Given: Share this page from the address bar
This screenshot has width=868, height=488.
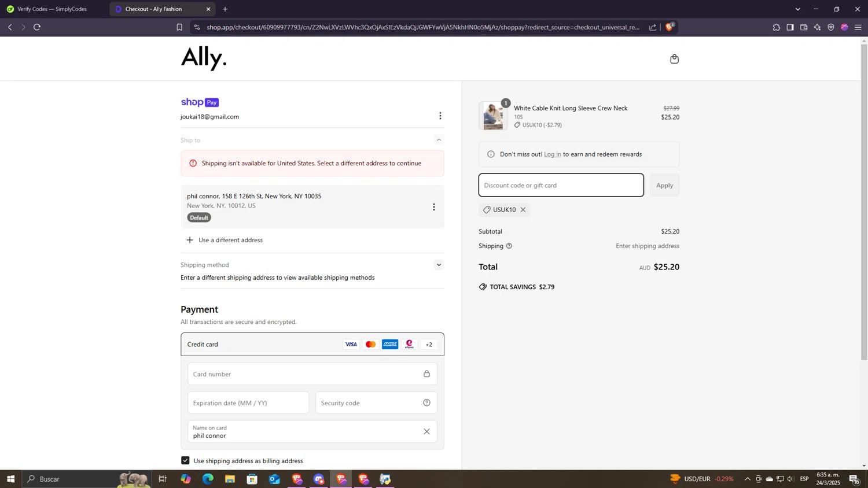Looking at the screenshot, I should [653, 27].
